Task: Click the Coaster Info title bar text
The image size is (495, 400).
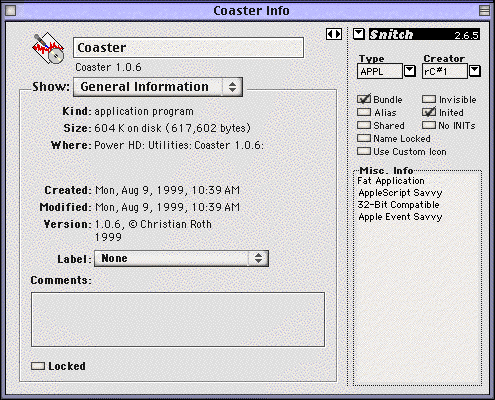Action: click(251, 11)
